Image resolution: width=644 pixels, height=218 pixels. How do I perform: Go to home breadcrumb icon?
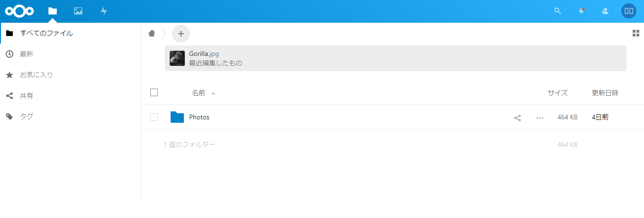152,33
